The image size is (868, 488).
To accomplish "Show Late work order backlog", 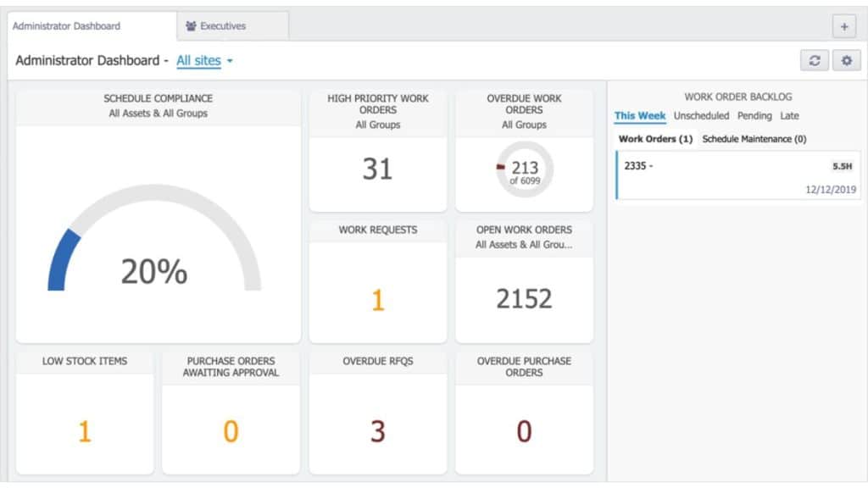I will 789,116.
